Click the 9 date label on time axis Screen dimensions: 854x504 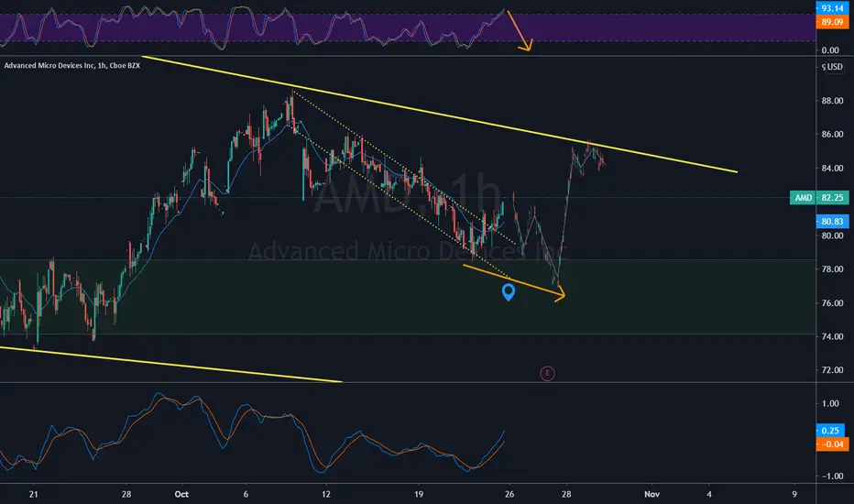794,494
